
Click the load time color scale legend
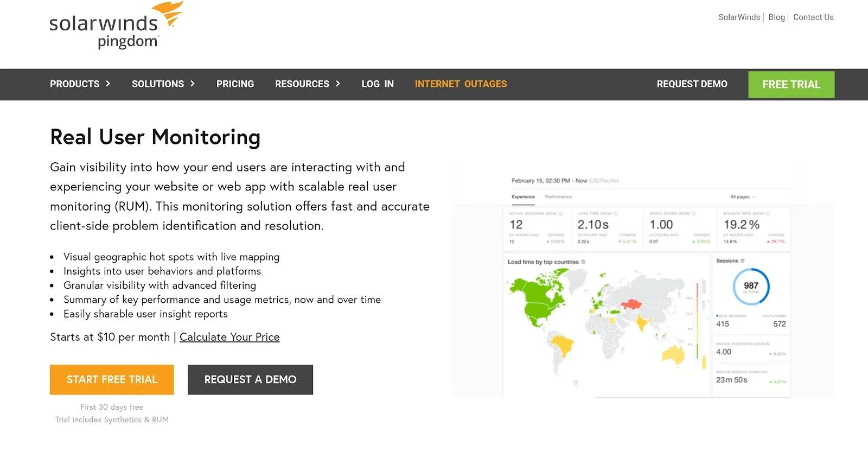(698, 320)
